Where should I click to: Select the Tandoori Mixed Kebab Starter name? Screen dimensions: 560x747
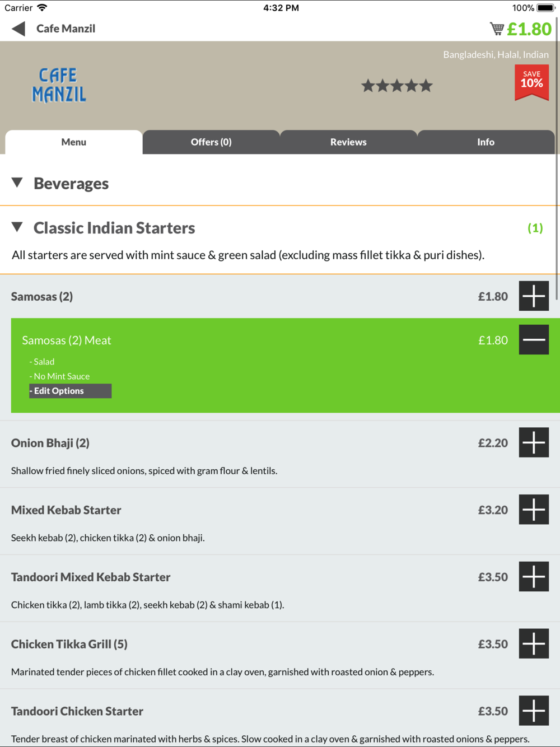pos(91,577)
